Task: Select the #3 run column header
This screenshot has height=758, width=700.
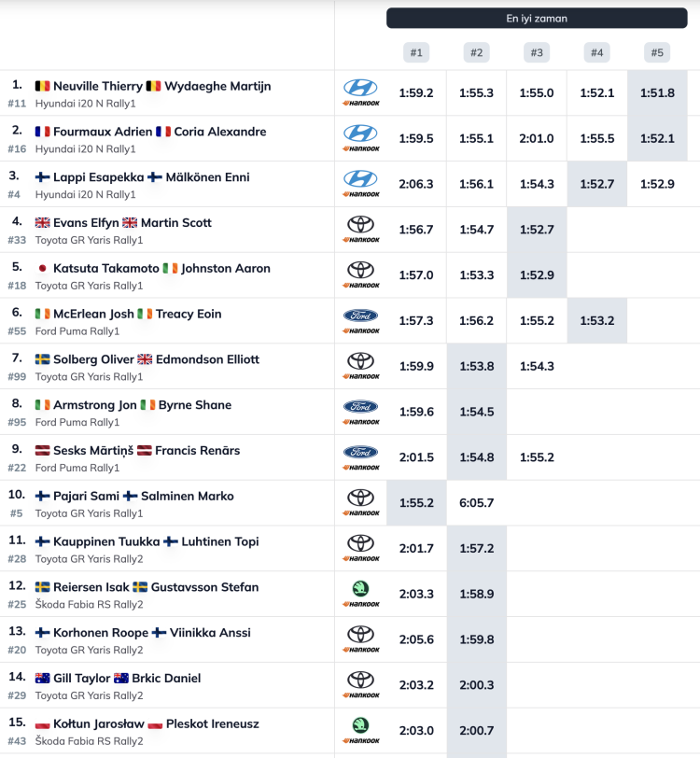Action: 537,52
